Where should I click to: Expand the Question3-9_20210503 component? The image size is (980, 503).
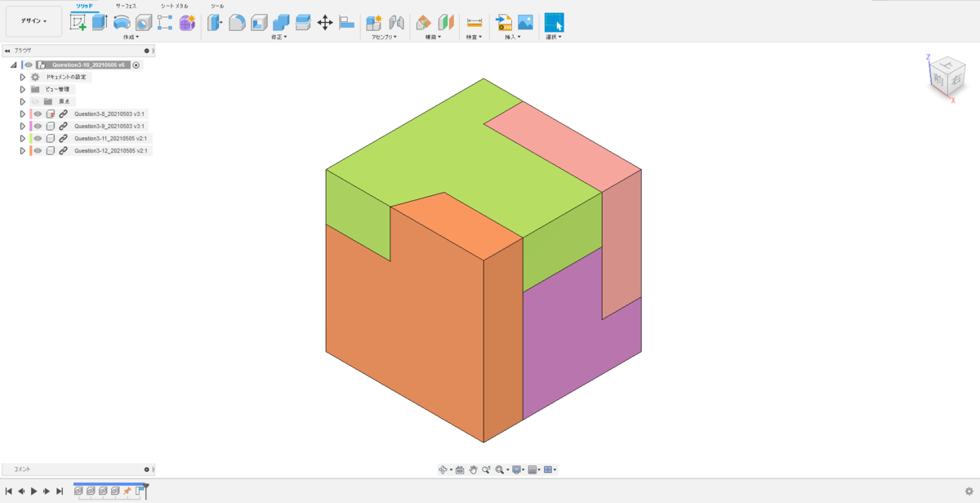pos(23,126)
